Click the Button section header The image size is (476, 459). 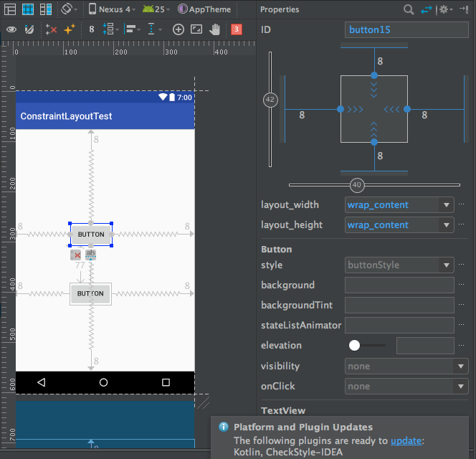(x=277, y=250)
